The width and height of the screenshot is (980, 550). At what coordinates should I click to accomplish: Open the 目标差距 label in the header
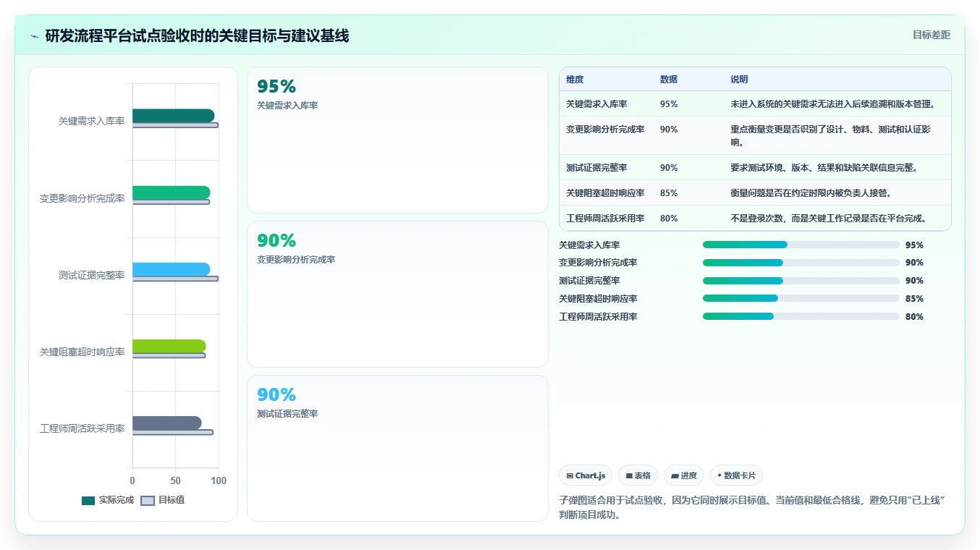(932, 35)
